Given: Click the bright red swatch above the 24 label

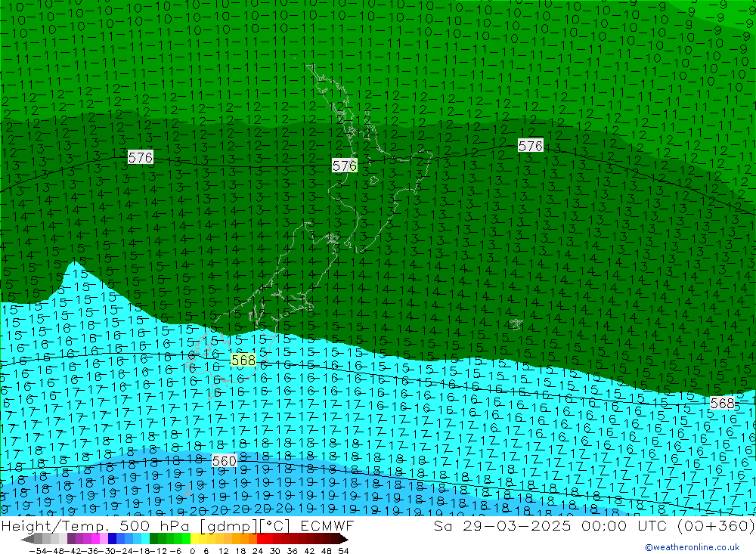Looking at the screenshot, I should pyautogui.click(x=261, y=539).
